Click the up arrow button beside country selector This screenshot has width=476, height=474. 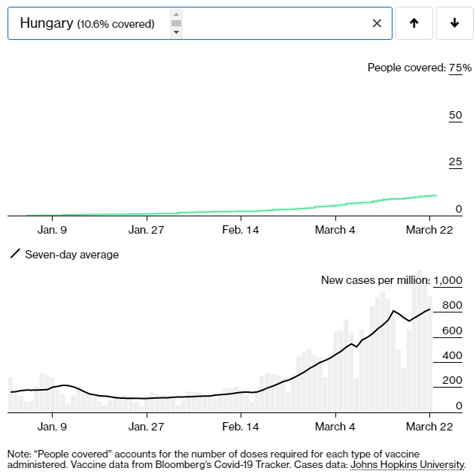pos(414,23)
